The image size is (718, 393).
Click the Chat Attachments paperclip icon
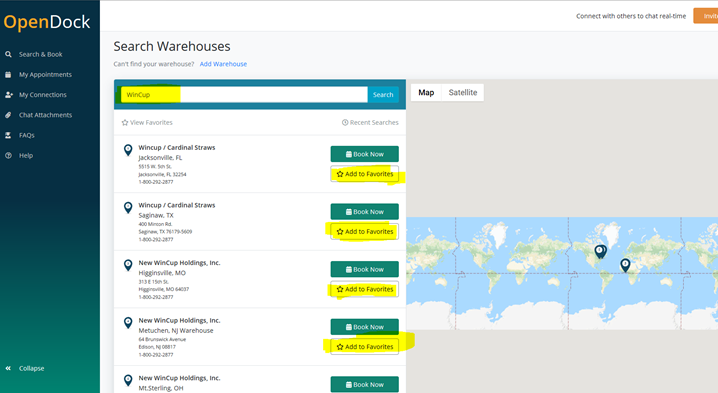[x=8, y=115]
